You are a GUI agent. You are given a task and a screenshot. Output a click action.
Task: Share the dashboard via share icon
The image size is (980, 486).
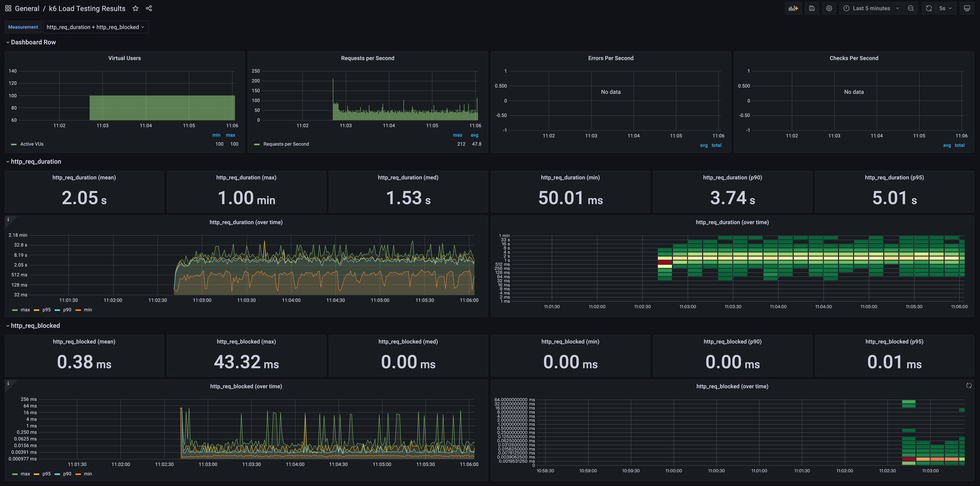(149, 8)
